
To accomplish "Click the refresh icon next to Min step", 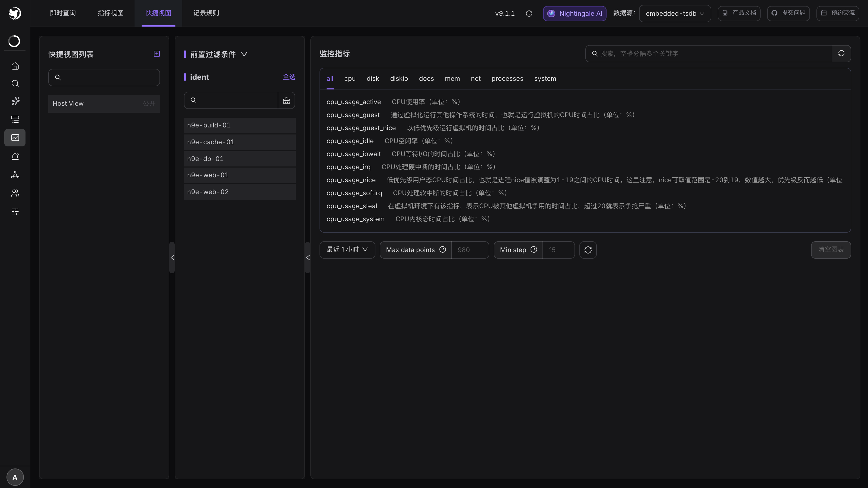I will tap(588, 250).
